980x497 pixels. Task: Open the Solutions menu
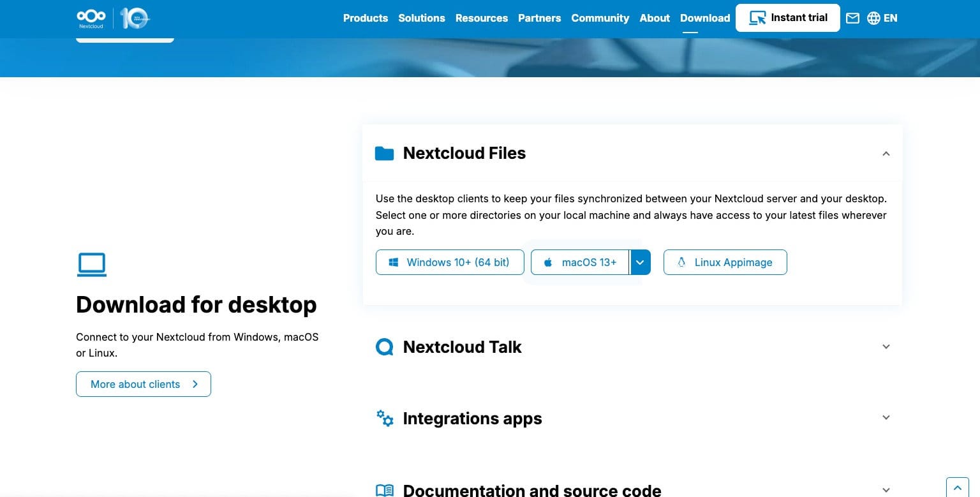tap(422, 18)
